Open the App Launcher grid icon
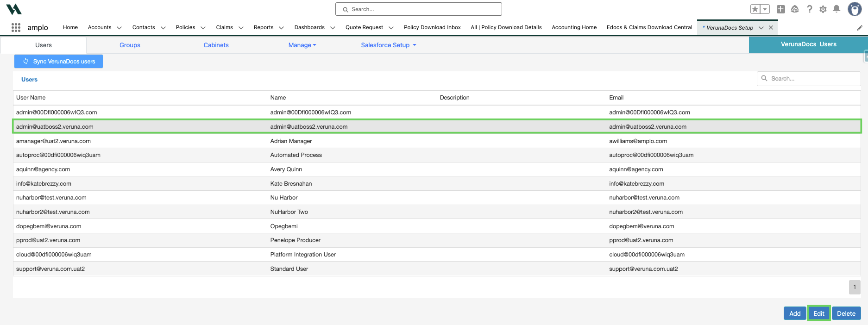Viewport: 868px width, 325px height. 16,27
